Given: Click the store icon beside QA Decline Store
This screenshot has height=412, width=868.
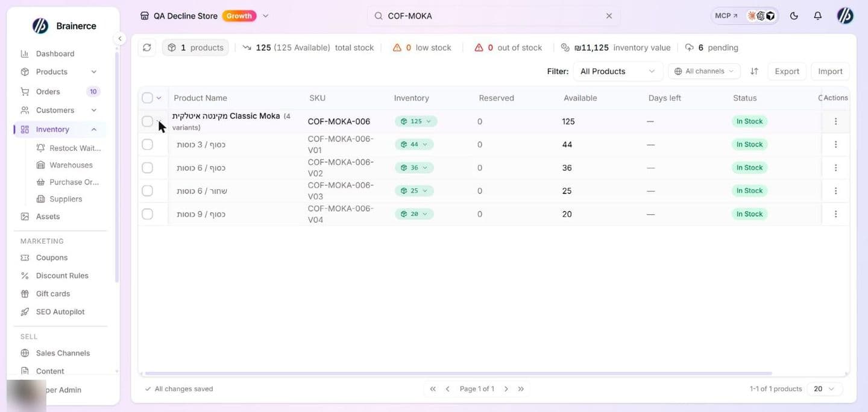Looking at the screenshot, I should click(x=144, y=16).
